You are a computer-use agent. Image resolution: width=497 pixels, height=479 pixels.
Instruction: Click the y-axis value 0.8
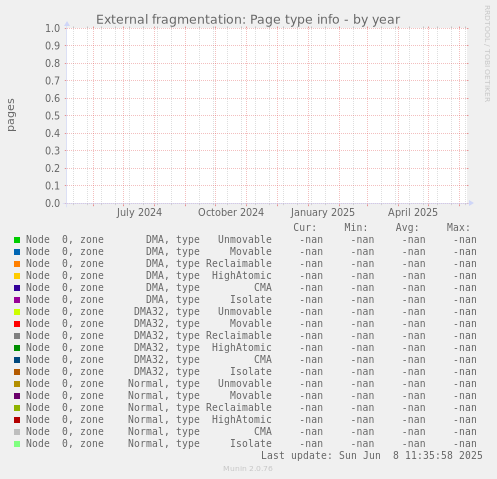53,63
